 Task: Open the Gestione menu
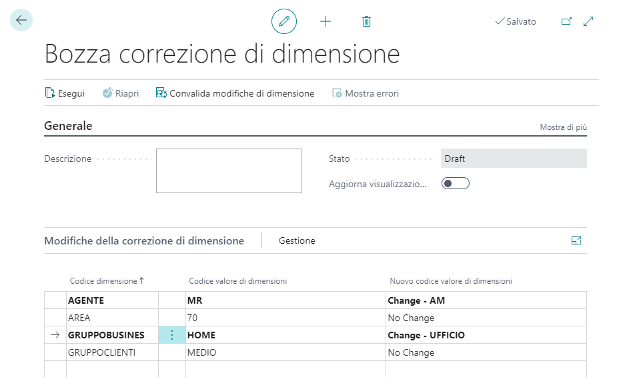(297, 240)
